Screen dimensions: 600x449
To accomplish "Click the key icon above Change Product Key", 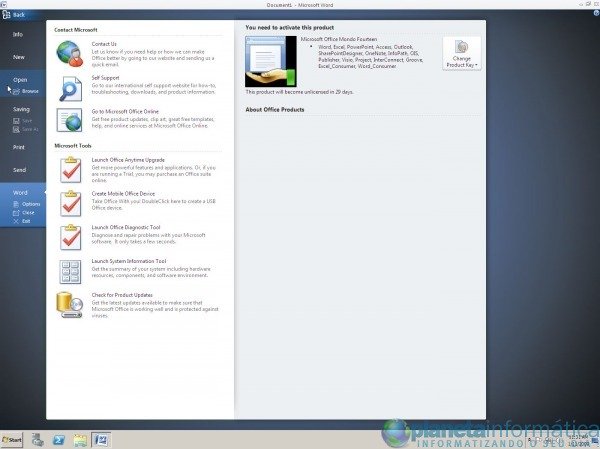I will [461, 47].
